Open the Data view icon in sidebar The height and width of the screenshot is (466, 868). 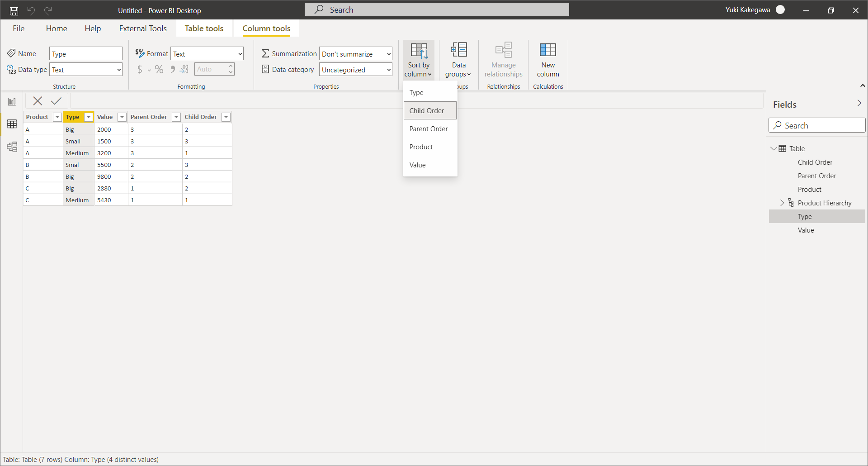[x=12, y=124]
